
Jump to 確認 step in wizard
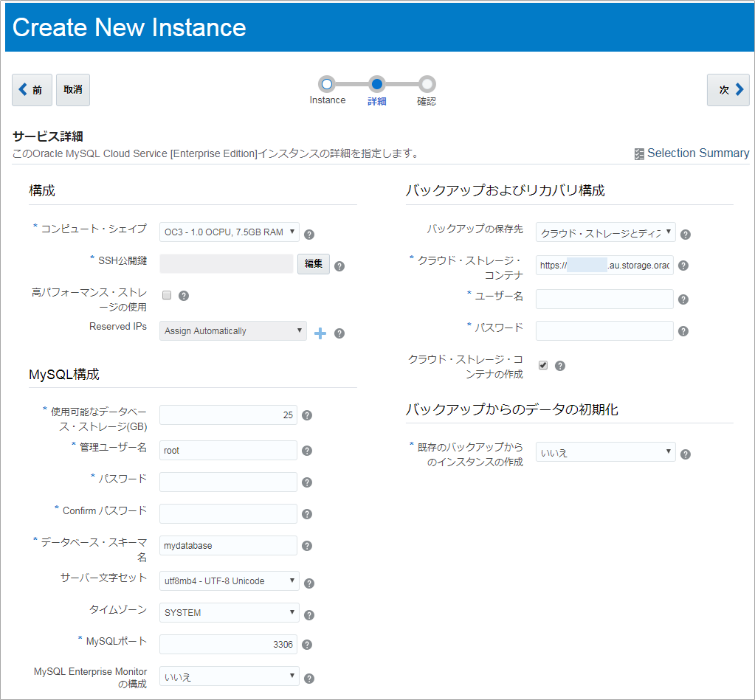click(427, 85)
